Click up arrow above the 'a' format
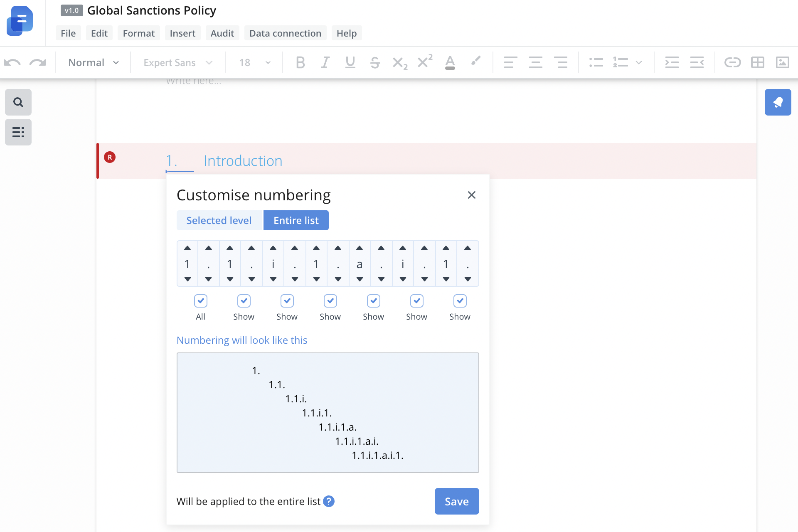This screenshot has height=532, width=798. tap(360, 248)
